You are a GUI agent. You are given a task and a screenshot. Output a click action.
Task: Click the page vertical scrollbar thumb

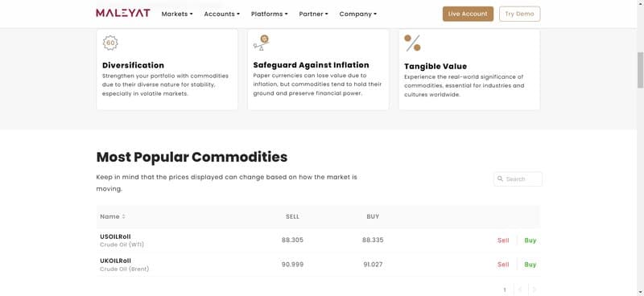[640, 70]
